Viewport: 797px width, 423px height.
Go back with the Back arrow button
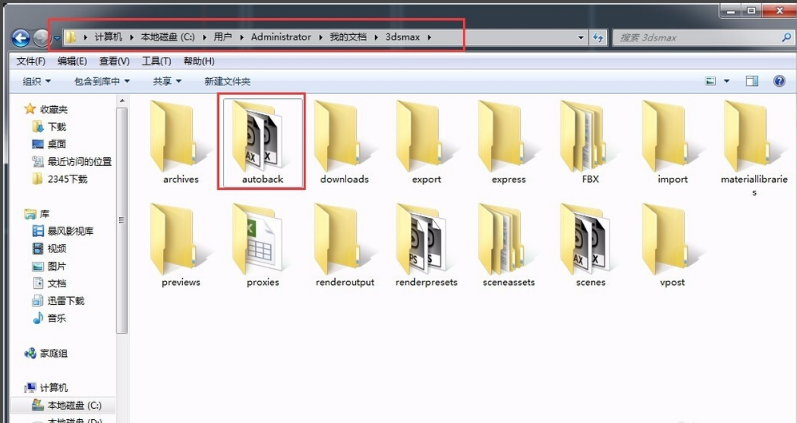tap(20, 38)
